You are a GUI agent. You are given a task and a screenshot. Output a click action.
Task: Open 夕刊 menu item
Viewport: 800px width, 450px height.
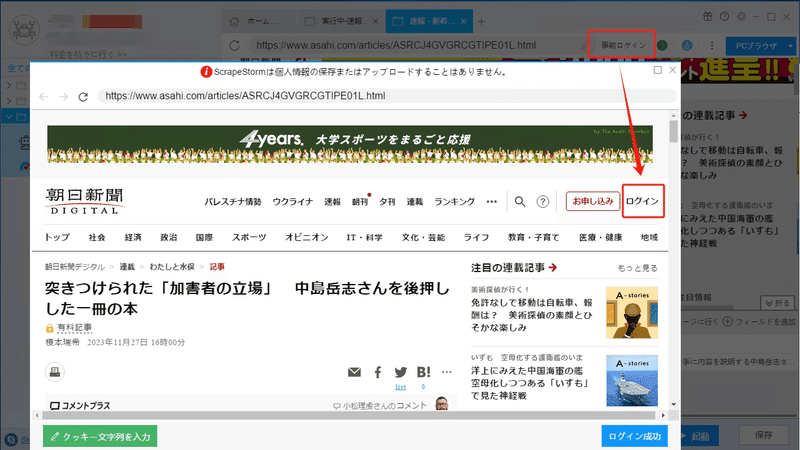tap(387, 202)
